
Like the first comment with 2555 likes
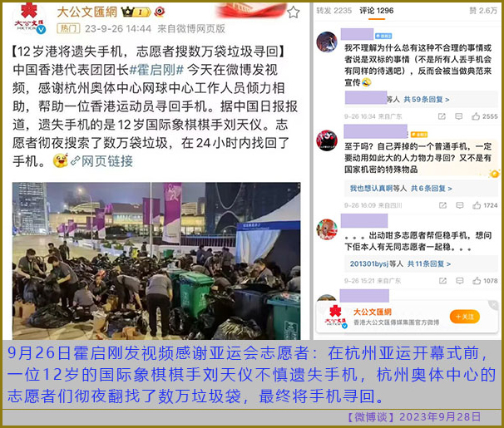(485, 116)
